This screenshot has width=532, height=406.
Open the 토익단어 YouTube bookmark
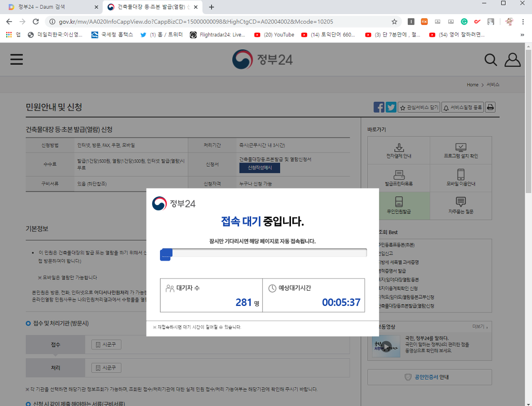coord(328,35)
